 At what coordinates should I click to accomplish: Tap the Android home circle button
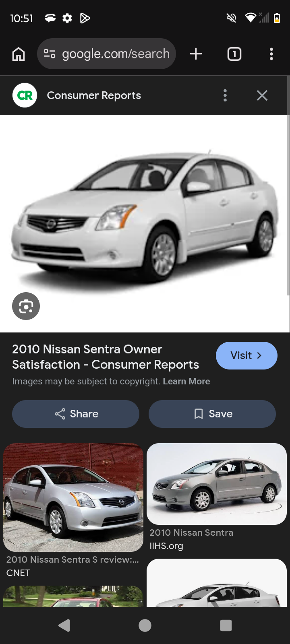(145, 625)
